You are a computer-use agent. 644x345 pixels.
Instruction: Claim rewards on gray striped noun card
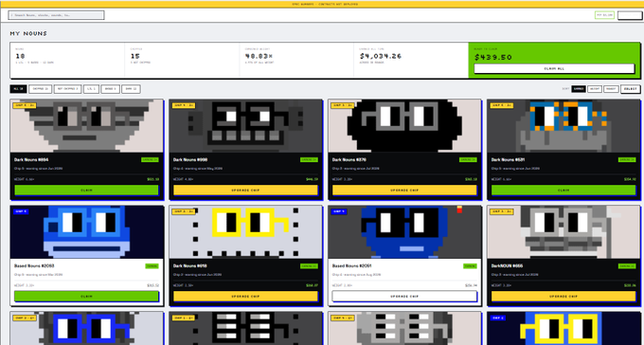tap(86, 190)
